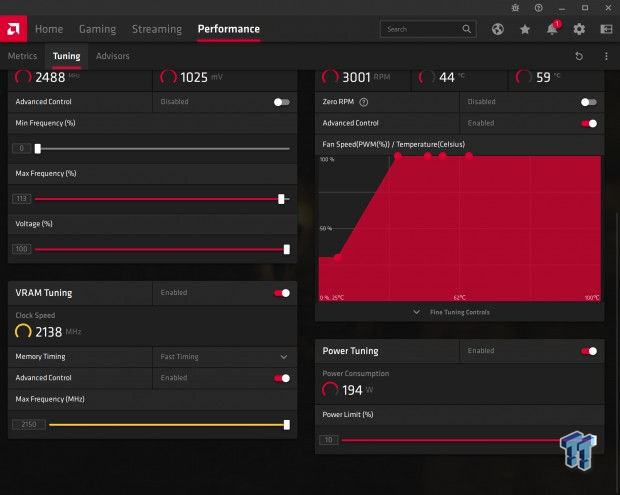Image resolution: width=620 pixels, height=495 pixels.
Task: Open notifications bell icon
Action: pos(552,29)
